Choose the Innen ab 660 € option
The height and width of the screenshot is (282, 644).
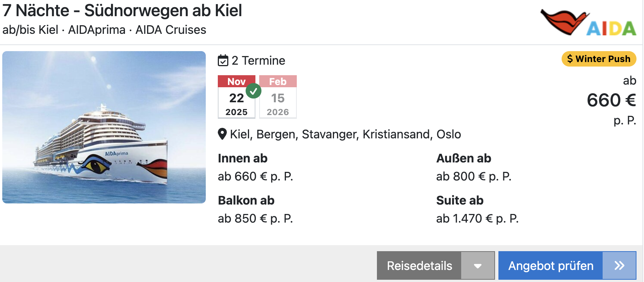click(x=255, y=167)
